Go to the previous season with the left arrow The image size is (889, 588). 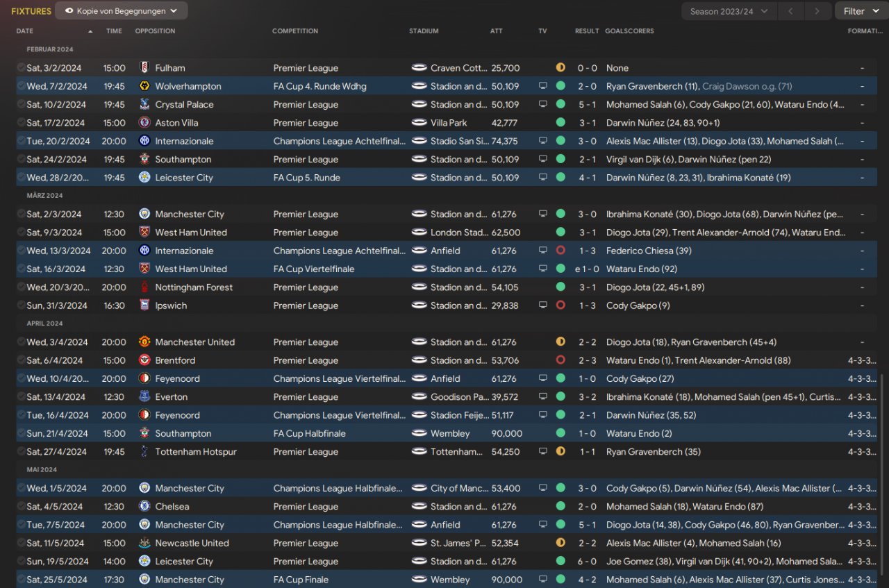(x=790, y=11)
